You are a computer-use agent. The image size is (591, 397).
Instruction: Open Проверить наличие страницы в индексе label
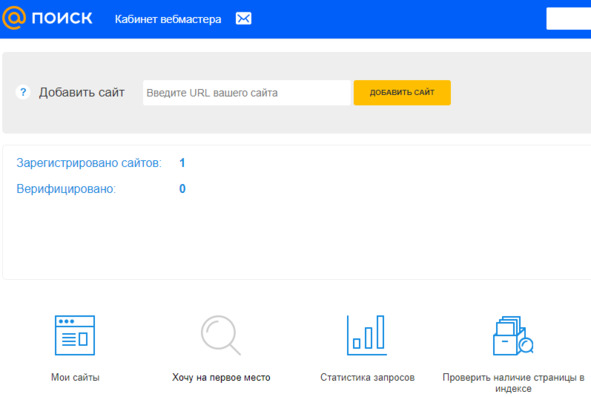click(513, 383)
